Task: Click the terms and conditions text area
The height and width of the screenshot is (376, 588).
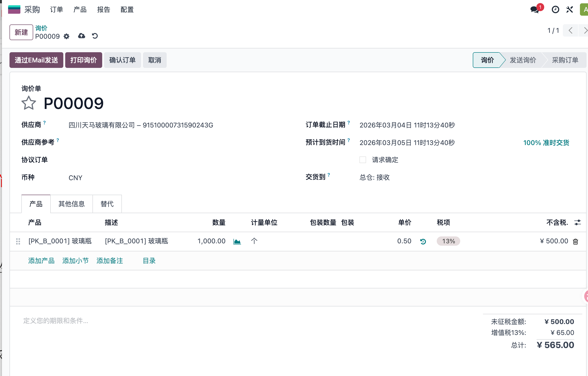Action: (244, 321)
